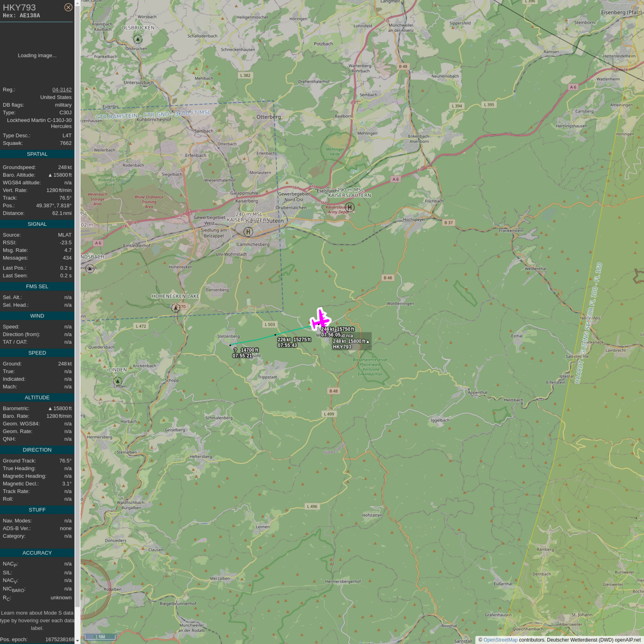Click the 1 NM map scale bar

100,636
